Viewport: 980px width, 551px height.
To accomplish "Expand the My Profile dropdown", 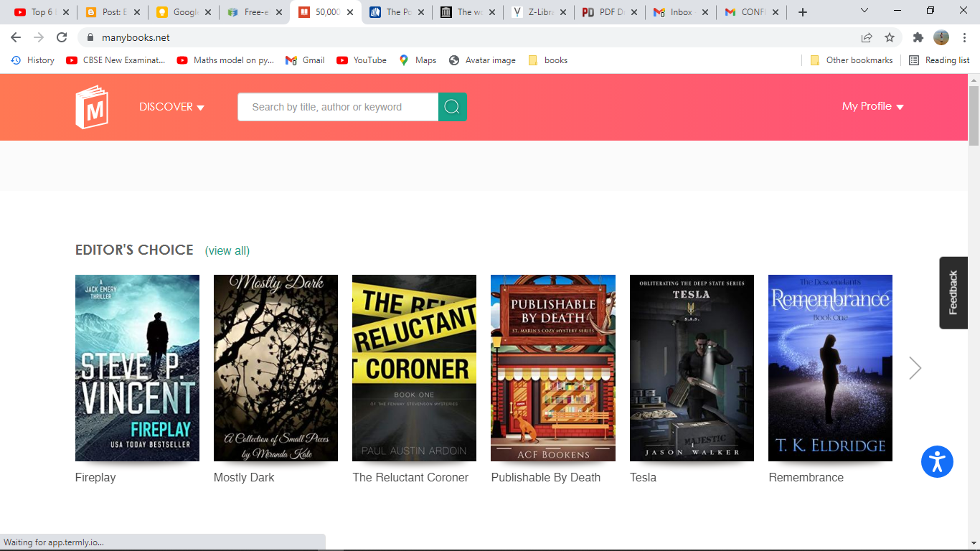I will pyautogui.click(x=873, y=106).
